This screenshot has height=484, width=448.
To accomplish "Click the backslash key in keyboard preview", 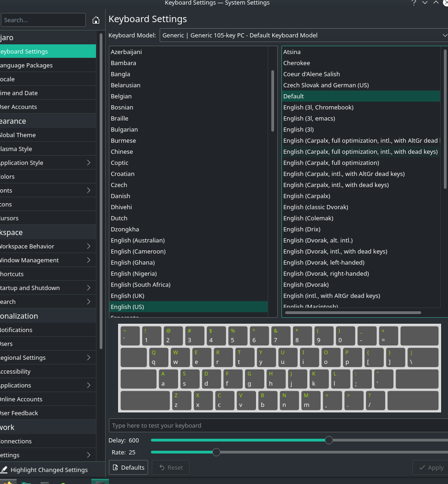I will click(422, 357).
